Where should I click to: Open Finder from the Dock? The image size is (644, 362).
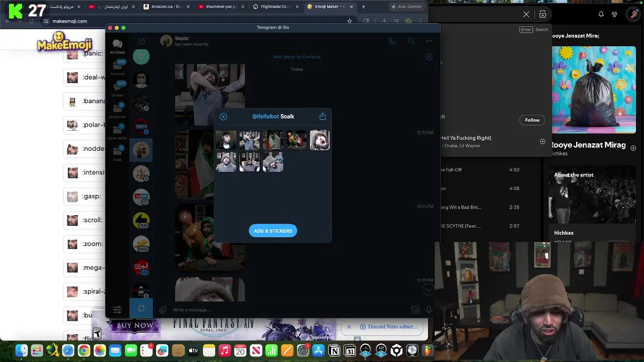pyautogui.click(x=21, y=350)
